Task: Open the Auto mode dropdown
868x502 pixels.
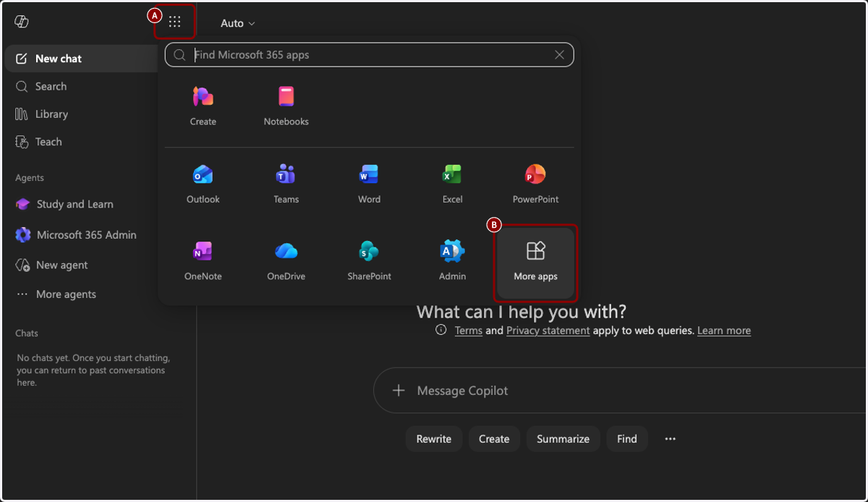Action: [x=238, y=23]
